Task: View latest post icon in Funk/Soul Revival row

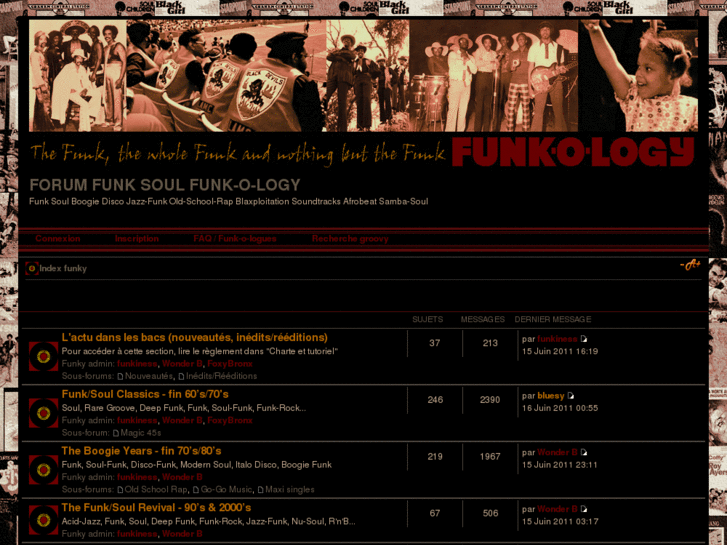Action: (x=584, y=509)
